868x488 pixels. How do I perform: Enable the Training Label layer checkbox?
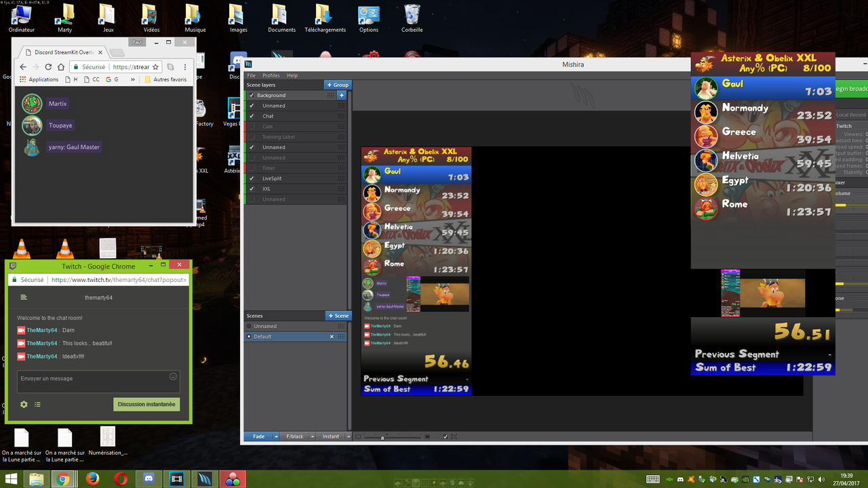pyautogui.click(x=252, y=137)
